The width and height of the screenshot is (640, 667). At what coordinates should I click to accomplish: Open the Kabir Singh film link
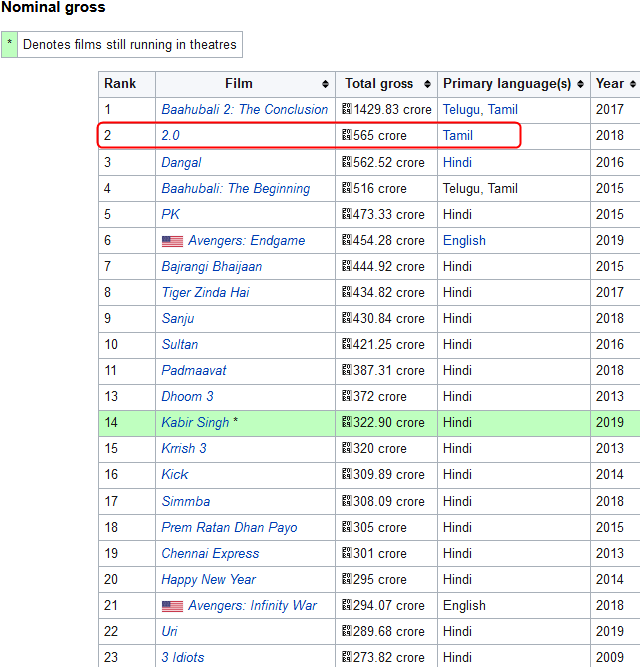pyautogui.click(x=195, y=422)
